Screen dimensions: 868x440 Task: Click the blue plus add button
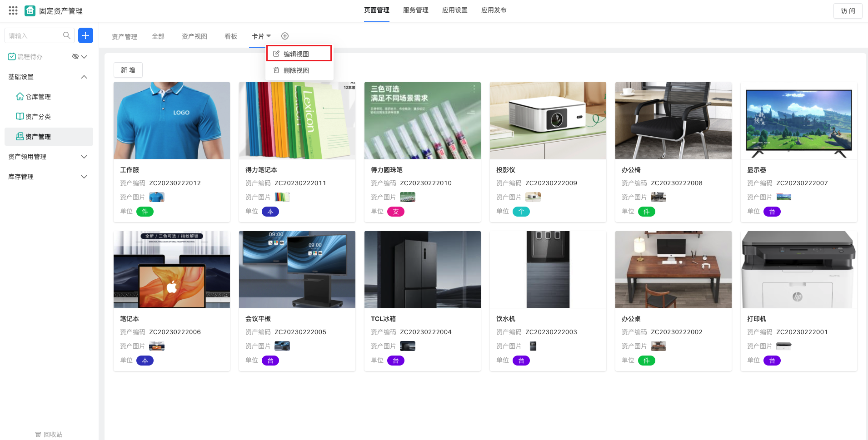pyautogui.click(x=85, y=35)
